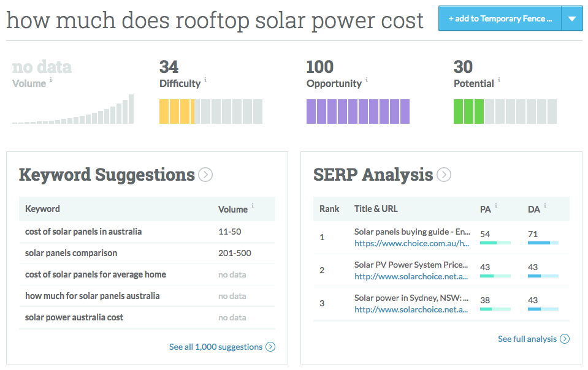Click the info icon on DA column header
The width and height of the screenshot is (588, 370).
point(544,206)
